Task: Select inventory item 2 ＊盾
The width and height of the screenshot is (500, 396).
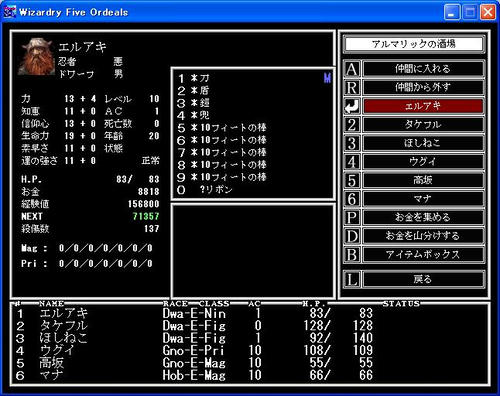Action: [x=193, y=91]
